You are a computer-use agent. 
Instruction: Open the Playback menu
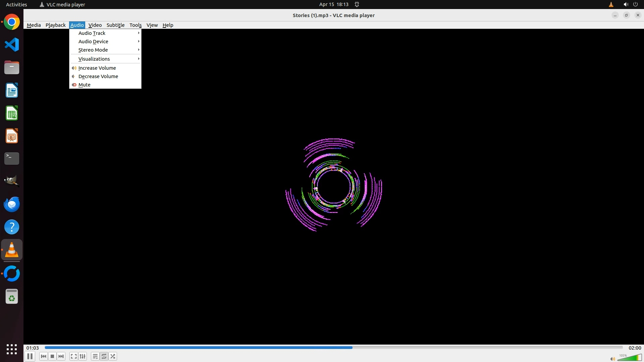click(x=55, y=25)
